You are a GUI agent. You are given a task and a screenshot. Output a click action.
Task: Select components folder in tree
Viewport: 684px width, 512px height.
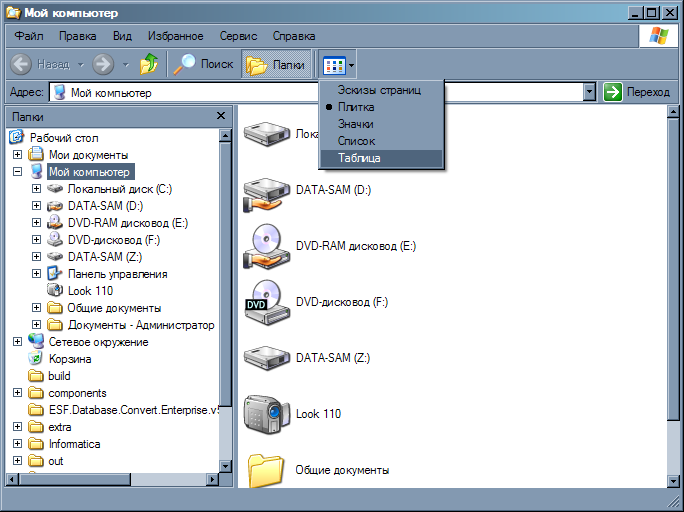(77, 393)
